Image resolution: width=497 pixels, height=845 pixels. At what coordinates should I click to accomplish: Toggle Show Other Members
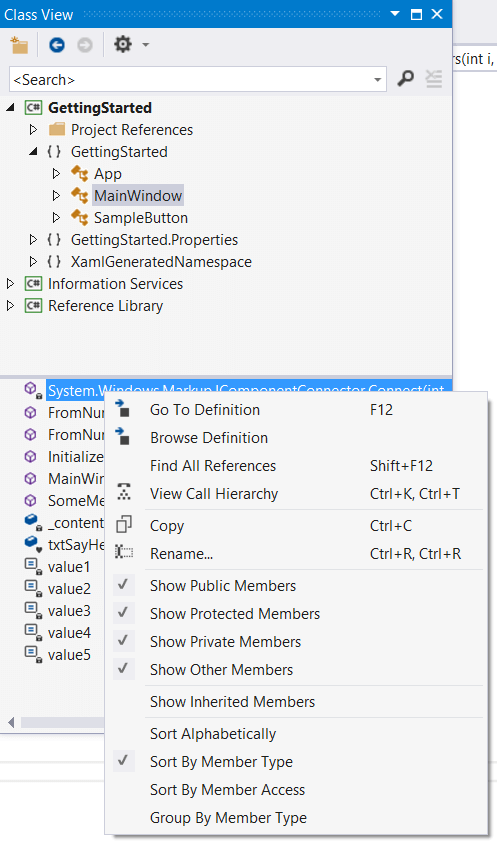(296, 669)
